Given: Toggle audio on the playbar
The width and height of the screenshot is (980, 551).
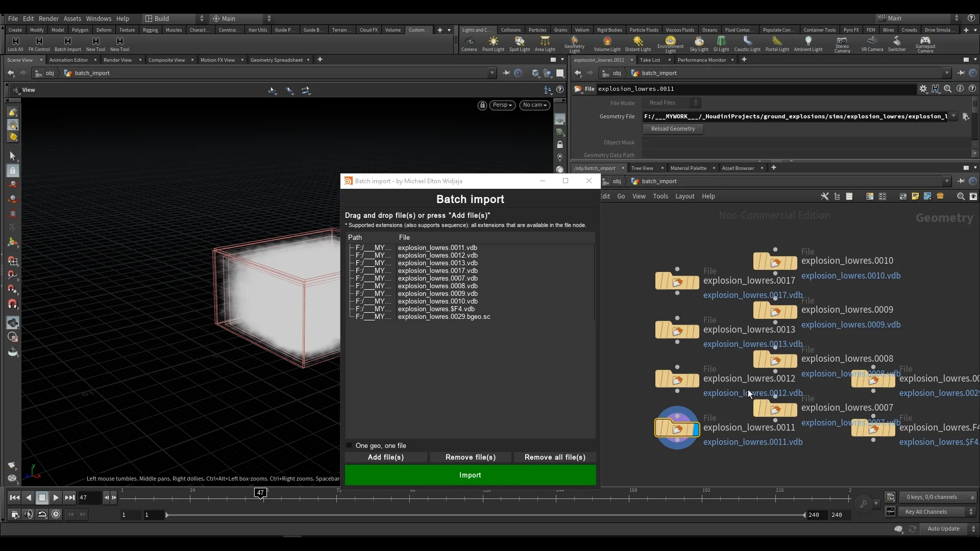Looking at the screenshot, I should point(29,514).
